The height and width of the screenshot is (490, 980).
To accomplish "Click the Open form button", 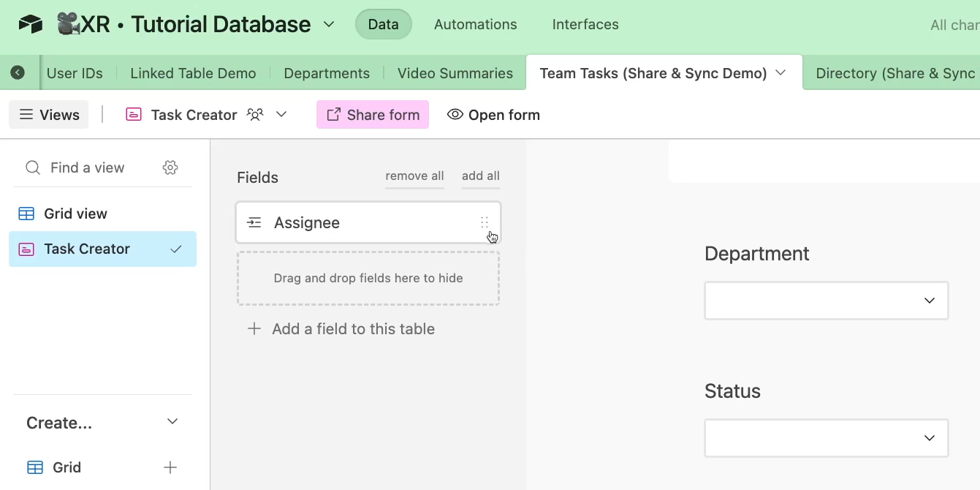I will click(x=494, y=115).
